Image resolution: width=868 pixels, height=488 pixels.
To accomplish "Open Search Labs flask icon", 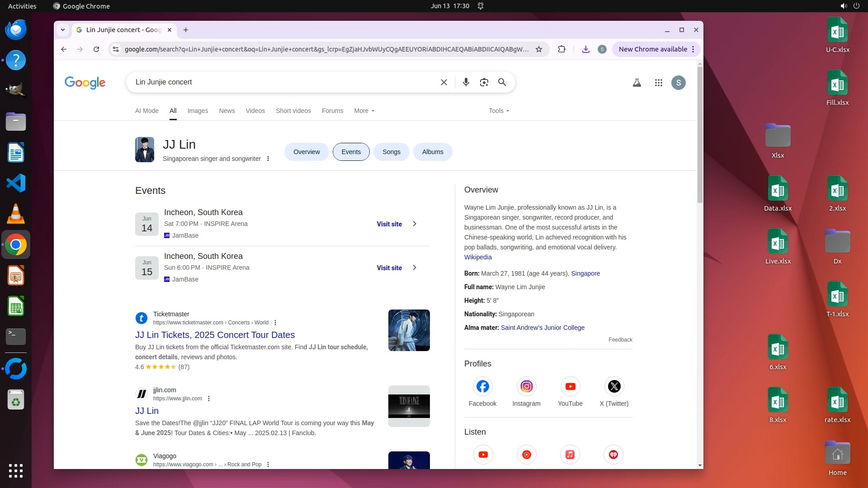I will (637, 83).
